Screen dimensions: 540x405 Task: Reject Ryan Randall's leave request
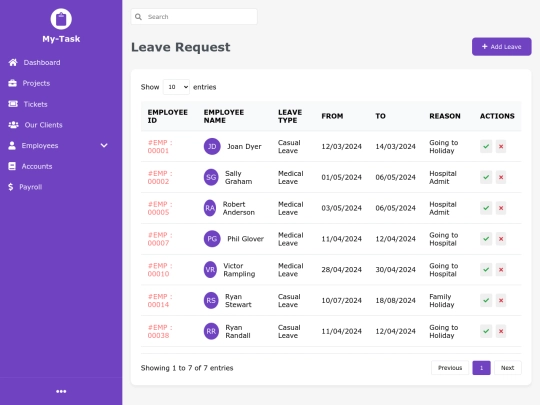[501, 331]
